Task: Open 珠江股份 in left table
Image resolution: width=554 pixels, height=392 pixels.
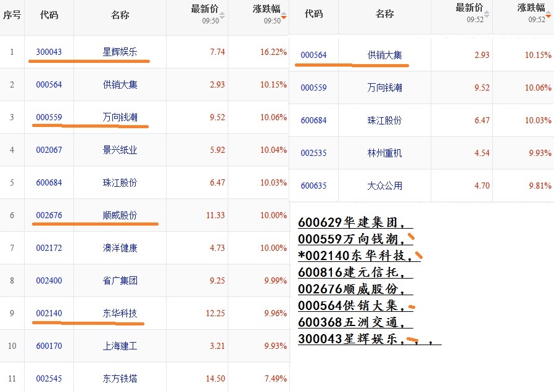Action: pyautogui.click(x=120, y=183)
